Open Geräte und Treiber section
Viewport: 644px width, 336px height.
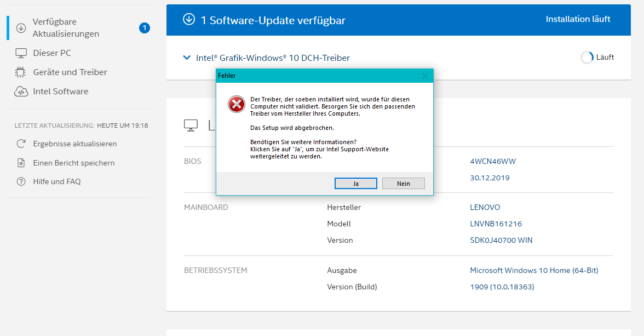(70, 72)
